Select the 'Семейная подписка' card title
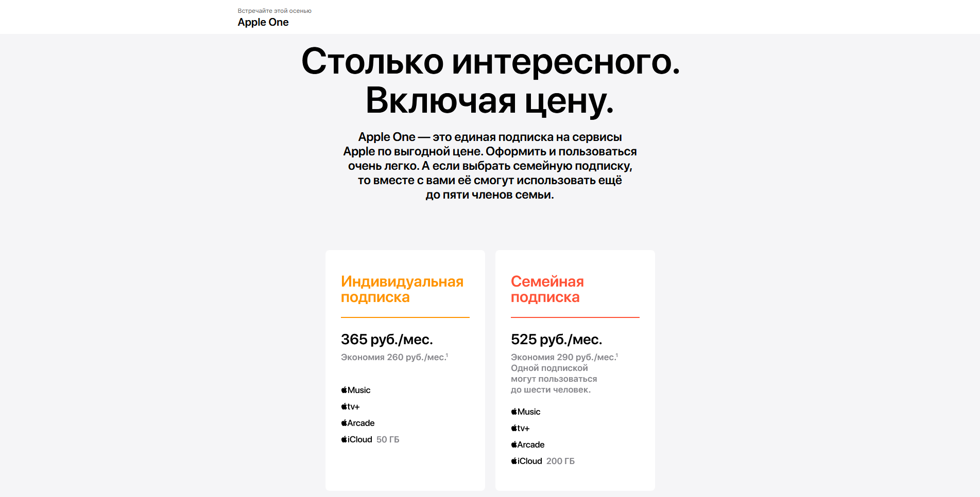The height and width of the screenshot is (497, 980). 547,289
